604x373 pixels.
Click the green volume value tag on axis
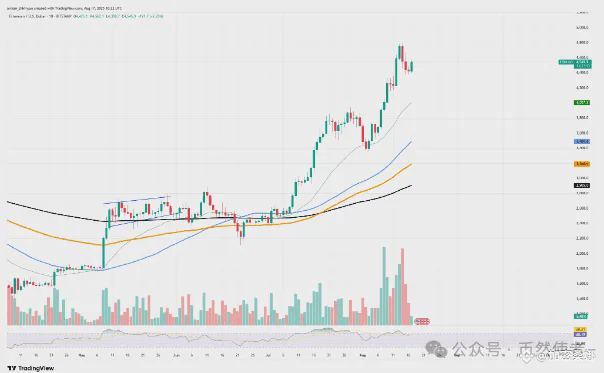click(x=581, y=316)
